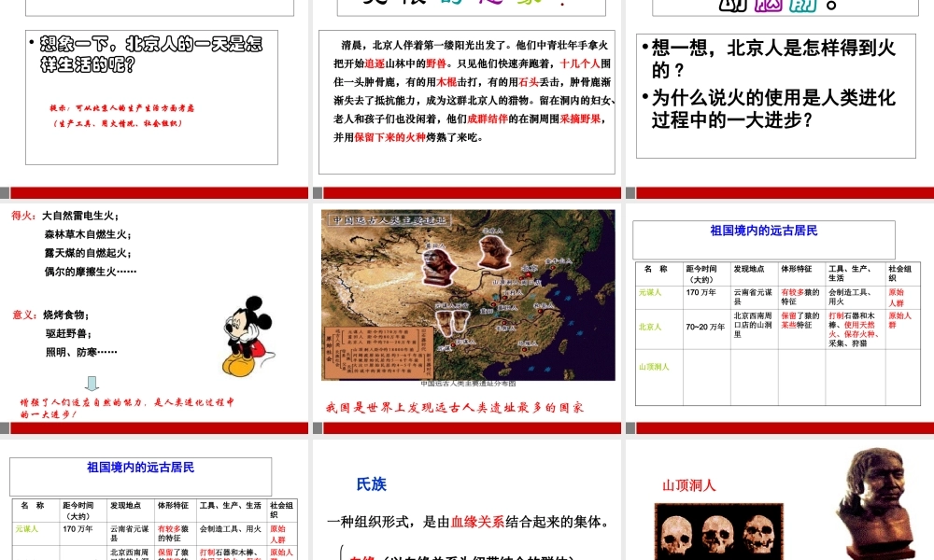
Task: Select the bronze bust statue beside 山顶洞人 title
Action: point(876,503)
